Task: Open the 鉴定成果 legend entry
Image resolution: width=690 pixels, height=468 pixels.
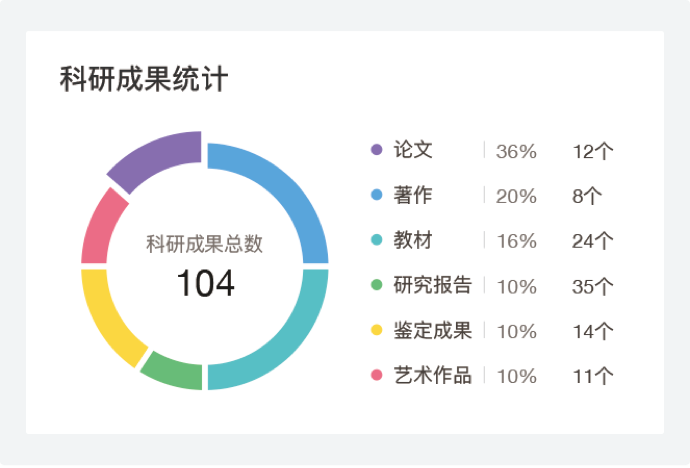Action: click(432, 330)
